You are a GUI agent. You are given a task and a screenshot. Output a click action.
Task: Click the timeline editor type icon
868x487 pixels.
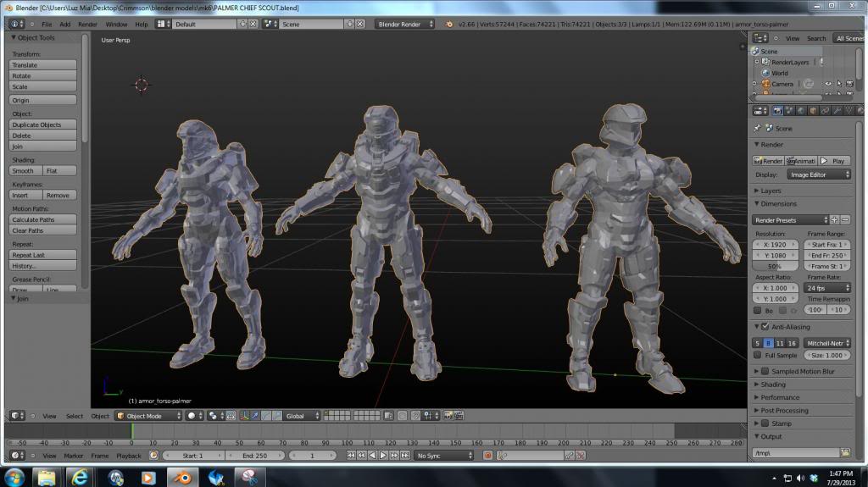point(17,456)
